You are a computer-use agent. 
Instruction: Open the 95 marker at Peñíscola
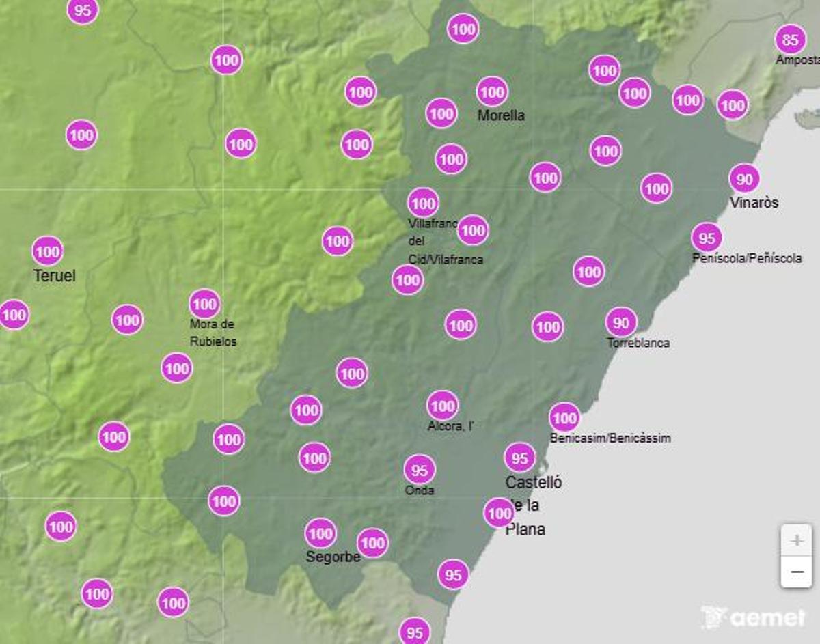coord(707,238)
